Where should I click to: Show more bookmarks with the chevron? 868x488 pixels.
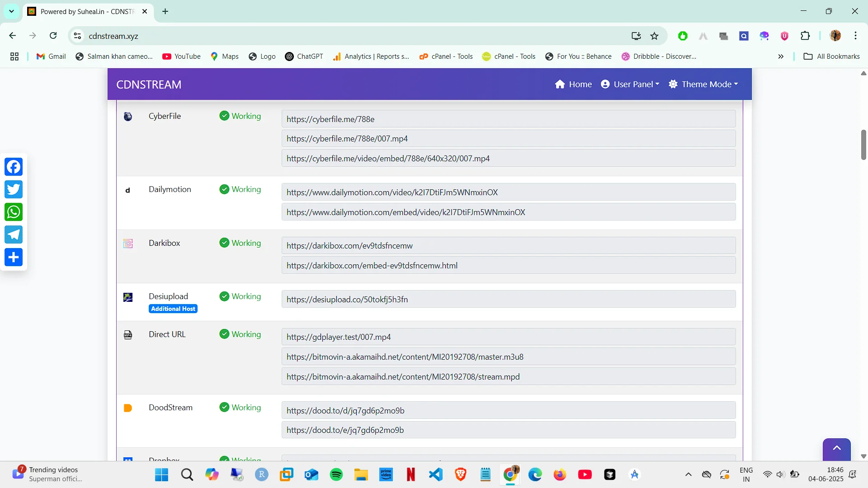click(781, 56)
